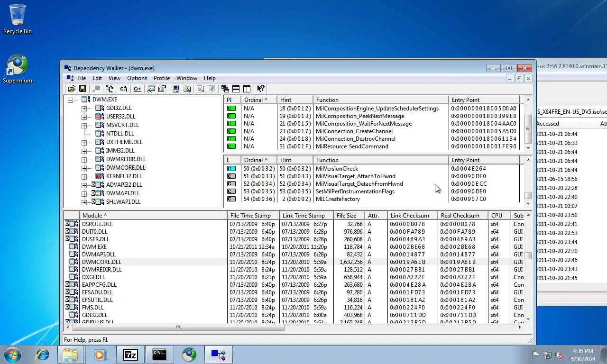This screenshot has width=607, height=364.
Task: Click the Context Help arrow-question icon
Action: point(260,89)
